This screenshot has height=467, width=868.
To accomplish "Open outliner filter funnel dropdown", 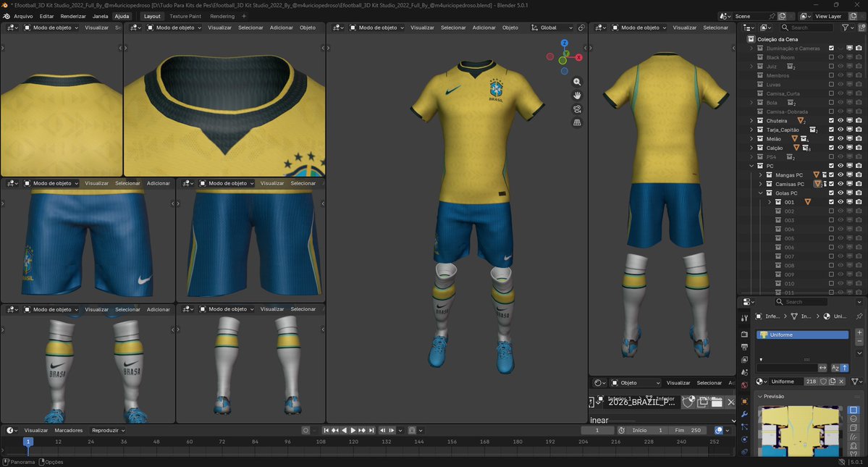I will click(847, 27).
